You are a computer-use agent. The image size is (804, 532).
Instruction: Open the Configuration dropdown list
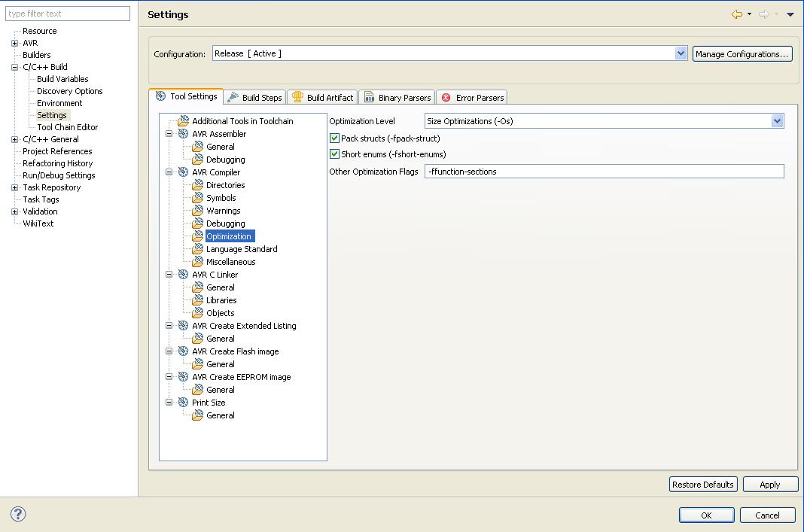pyautogui.click(x=681, y=53)
